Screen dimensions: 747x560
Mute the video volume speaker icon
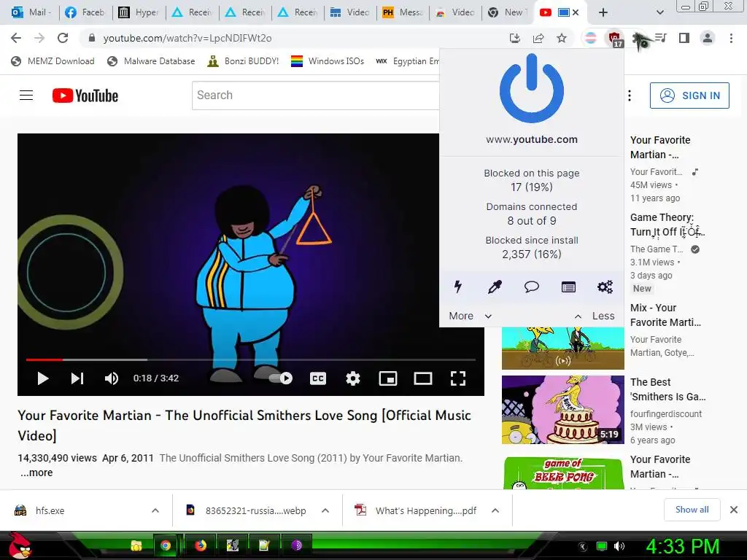pos(112,378)
